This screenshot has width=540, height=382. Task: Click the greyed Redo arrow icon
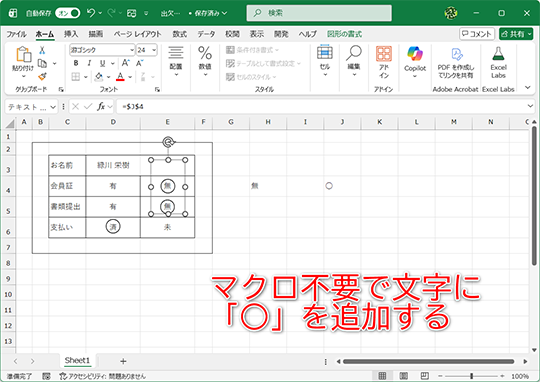tap(111, 13)
